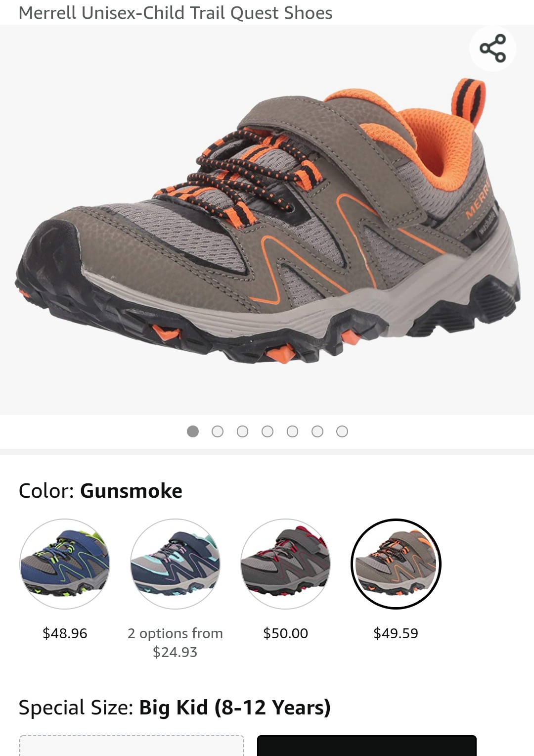
Task: Choose the blue and lime green shoe swatch
Action: [x=65, y=564]
